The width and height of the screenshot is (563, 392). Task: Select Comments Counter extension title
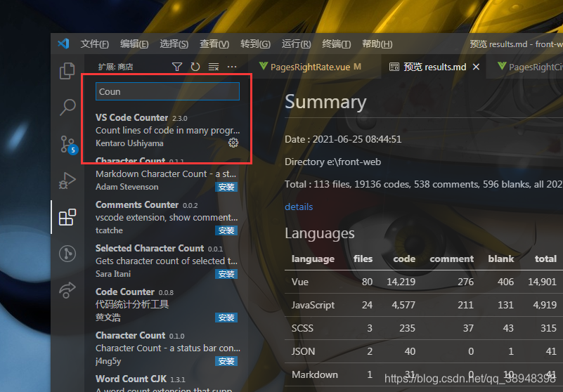[x=137, y=204]
